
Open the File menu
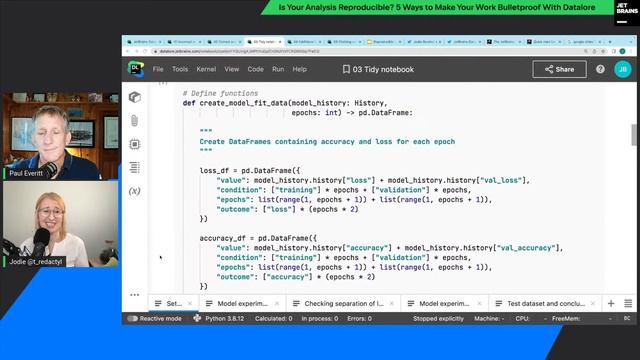(158, 69)
